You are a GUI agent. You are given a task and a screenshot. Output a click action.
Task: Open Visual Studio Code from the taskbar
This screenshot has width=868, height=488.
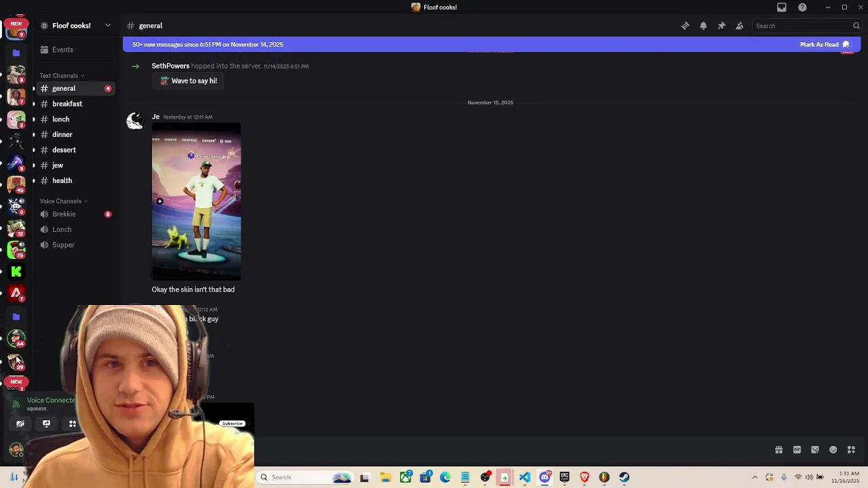pos(525,477)
